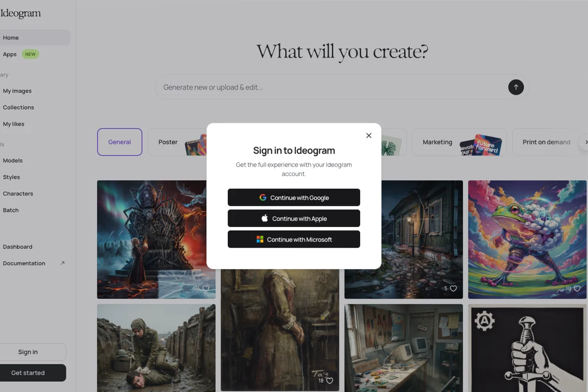Click the Sign in button in sidebar
588x392 pixels.
32,352
